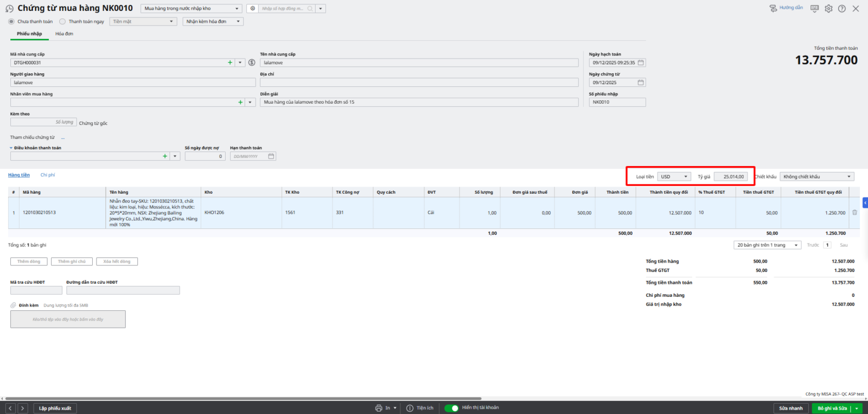868x414 pixels.
Task: Expand the Không chiết khấu dropdown
Action: point(817,177)
